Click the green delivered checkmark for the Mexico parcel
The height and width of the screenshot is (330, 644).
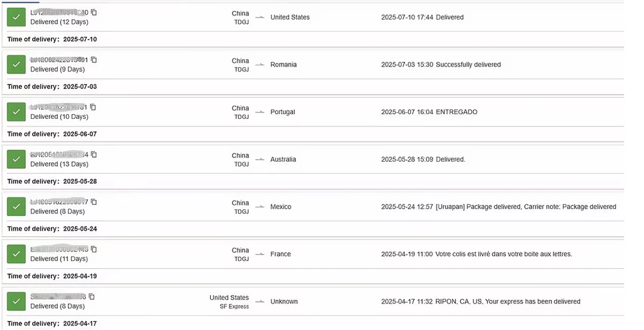pyautogui.click(x=16, y=206)
